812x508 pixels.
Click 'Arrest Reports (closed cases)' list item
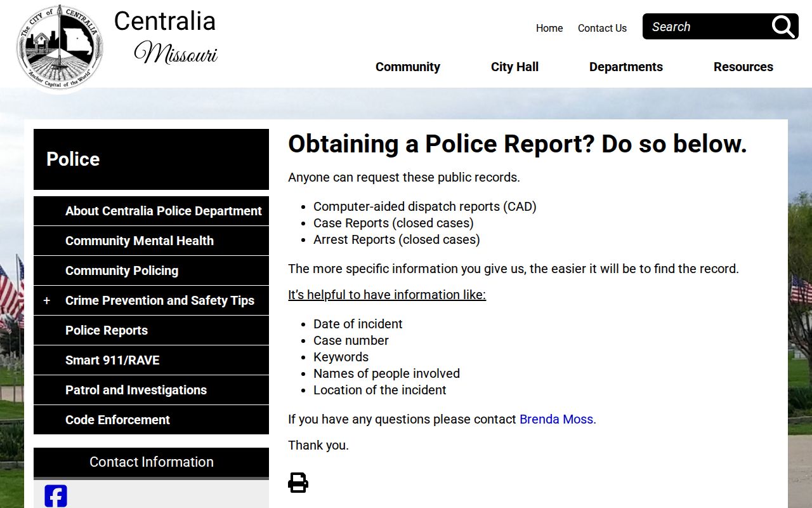pos(396,239)
